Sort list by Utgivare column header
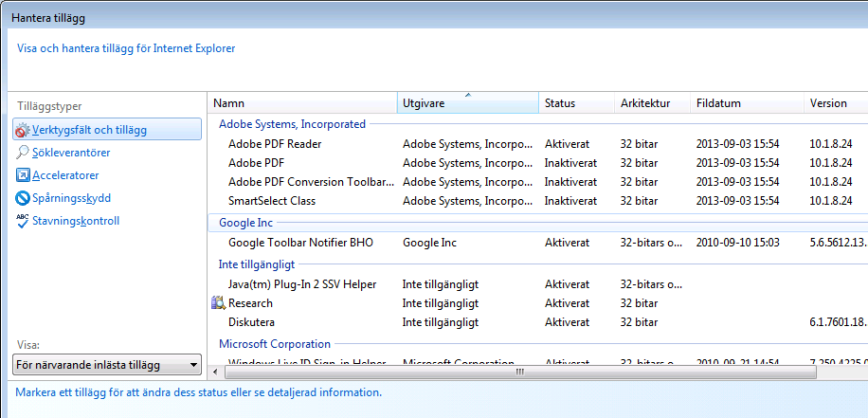The width and height of the screenshot is (868, 418). point(468,103)
